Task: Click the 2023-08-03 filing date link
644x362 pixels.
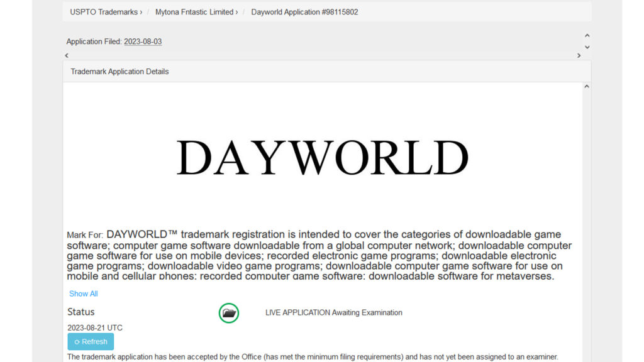Action: [x=143, y=41]
